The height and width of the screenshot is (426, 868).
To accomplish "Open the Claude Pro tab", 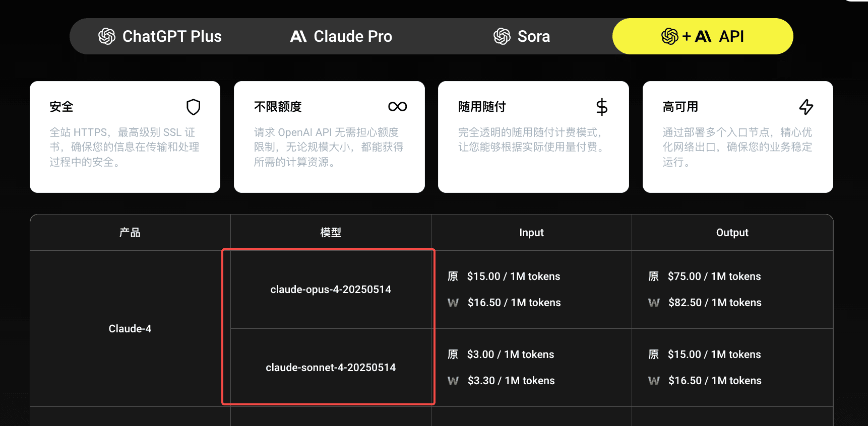I will 341,36.
